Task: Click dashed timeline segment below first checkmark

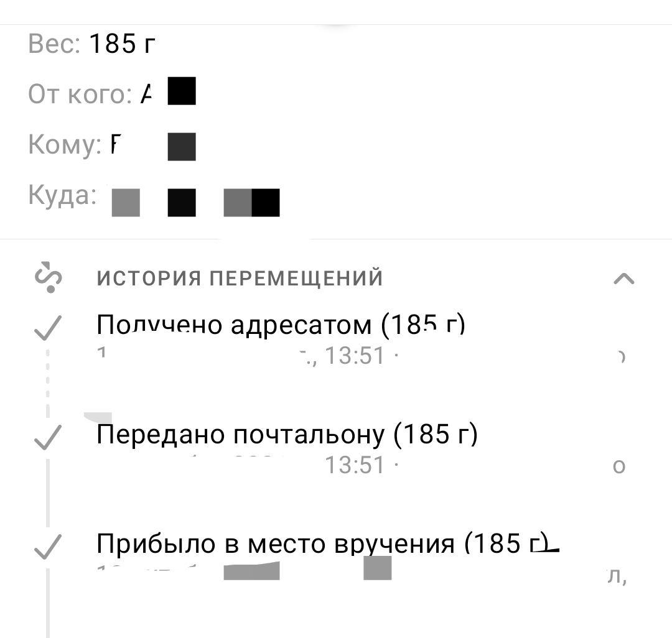Action: [47, 383]
